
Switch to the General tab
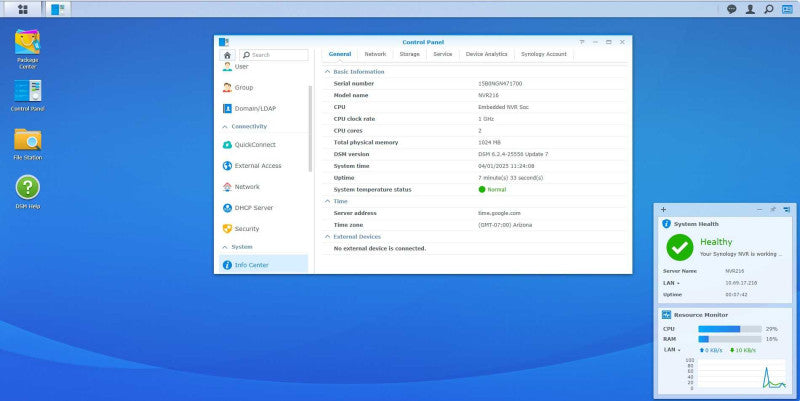coord(340,54)
